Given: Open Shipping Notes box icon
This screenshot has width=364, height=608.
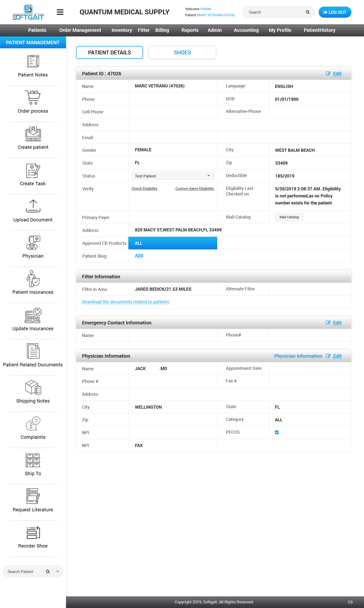Looking at the screenshot, I should 33,387.
